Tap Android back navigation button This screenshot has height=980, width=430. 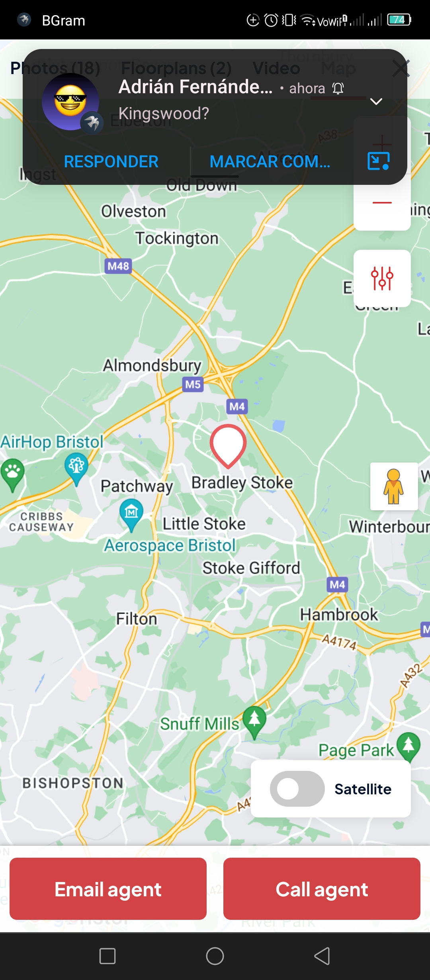point(322,956)
